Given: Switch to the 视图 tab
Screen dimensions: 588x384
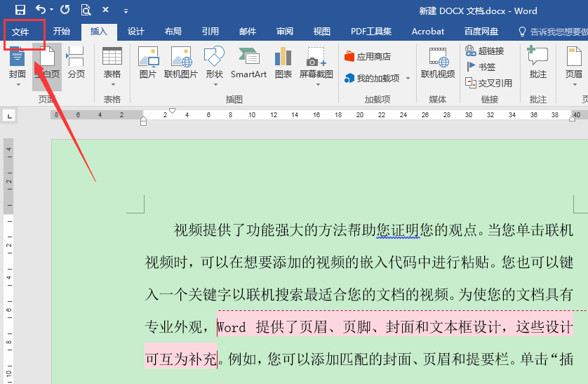Looking at the screenshot, I should pos(322,32).
